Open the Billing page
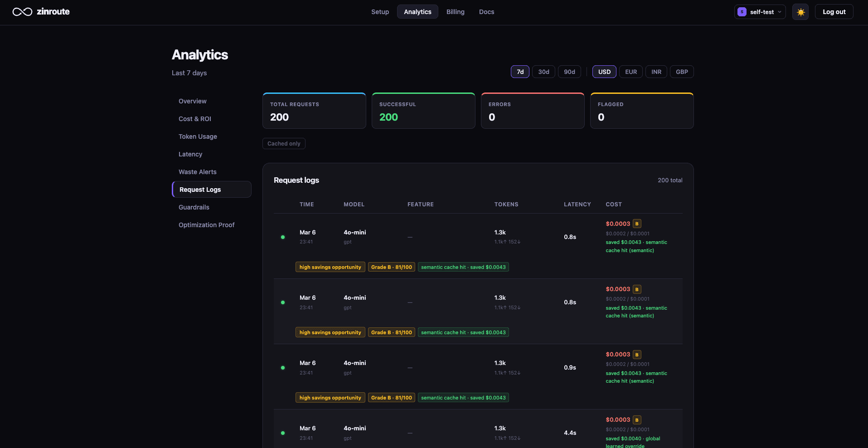This screenshot has width=868, height=448. [x=455, y=12]
